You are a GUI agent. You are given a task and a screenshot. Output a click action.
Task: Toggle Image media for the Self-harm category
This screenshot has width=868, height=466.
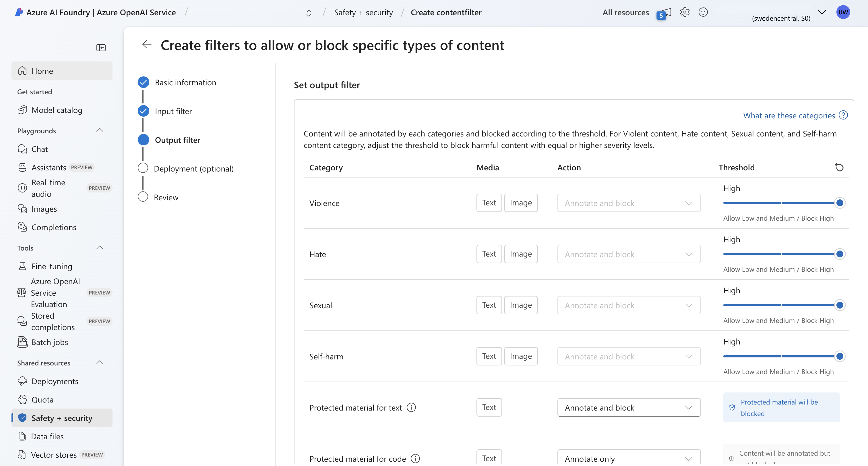coord(521,356)
